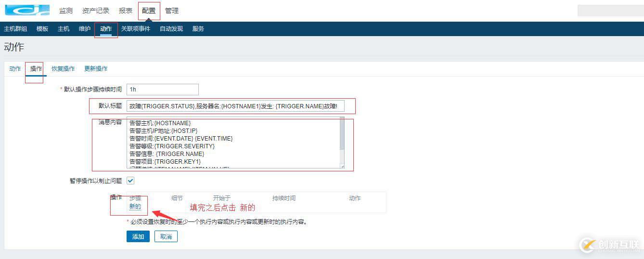This screenshot has width=644, height=259.
Task: Switch to the 动作 form tab
Action: click(x=15, y=69)
